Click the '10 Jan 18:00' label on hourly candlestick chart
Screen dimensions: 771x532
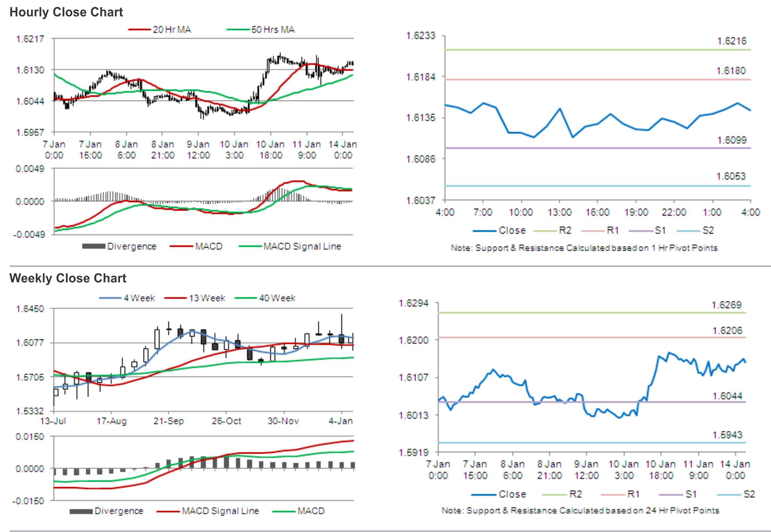tap(270, 150)
